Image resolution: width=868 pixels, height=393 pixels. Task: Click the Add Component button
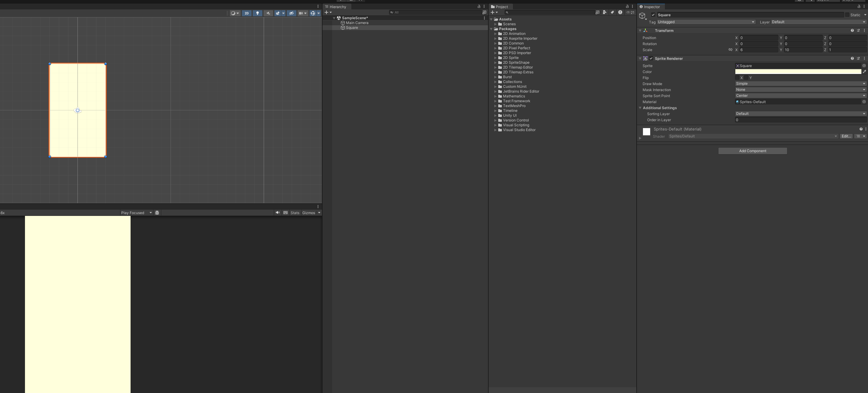752,151
